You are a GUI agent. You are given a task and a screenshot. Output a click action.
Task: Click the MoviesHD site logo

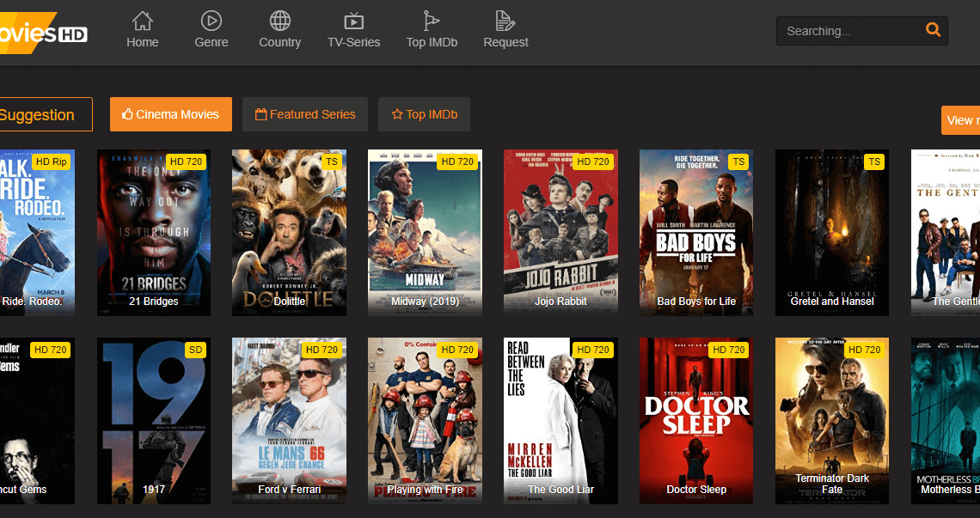click(44, 33)
